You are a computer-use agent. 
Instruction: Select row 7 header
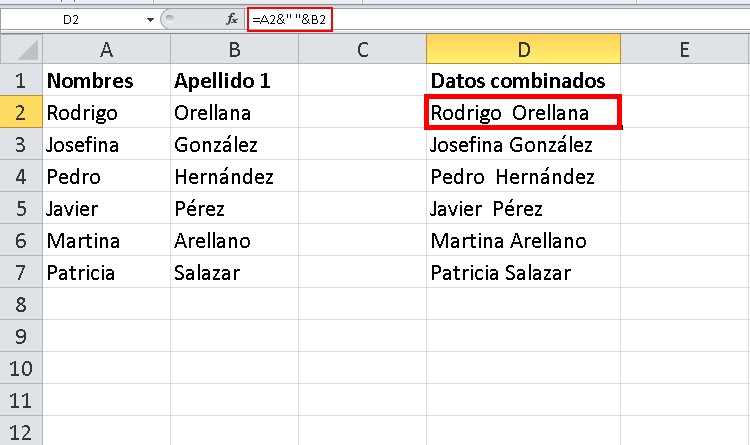[x=21, y=273]
